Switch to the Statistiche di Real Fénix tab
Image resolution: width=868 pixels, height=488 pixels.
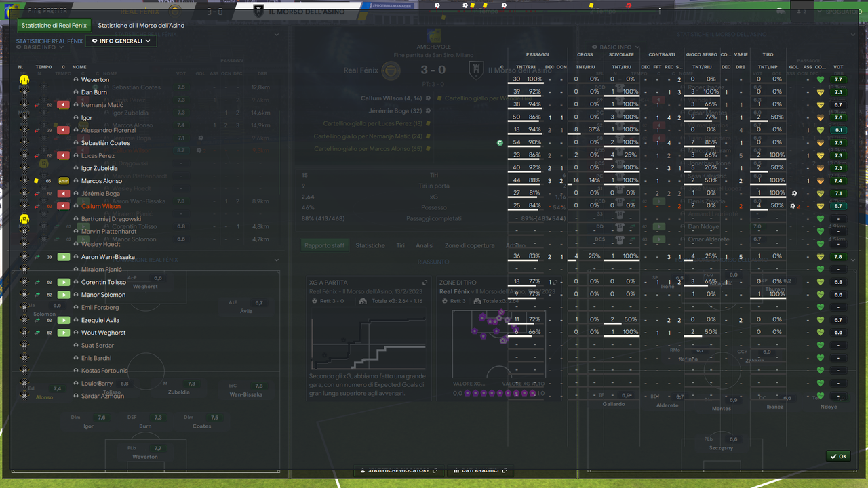(x=54, y=26)
